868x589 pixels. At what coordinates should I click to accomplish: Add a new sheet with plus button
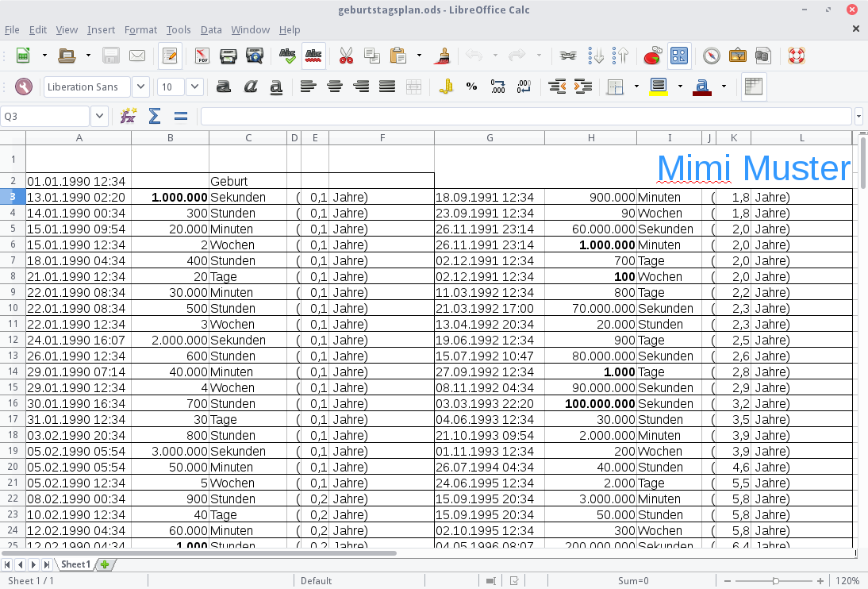[104, 564]
